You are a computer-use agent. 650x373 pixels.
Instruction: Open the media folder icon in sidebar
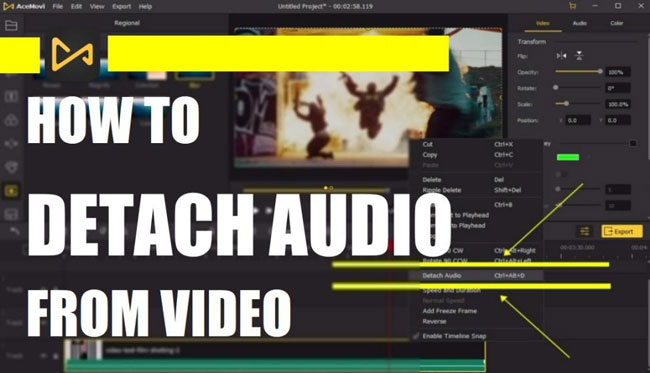11,26
